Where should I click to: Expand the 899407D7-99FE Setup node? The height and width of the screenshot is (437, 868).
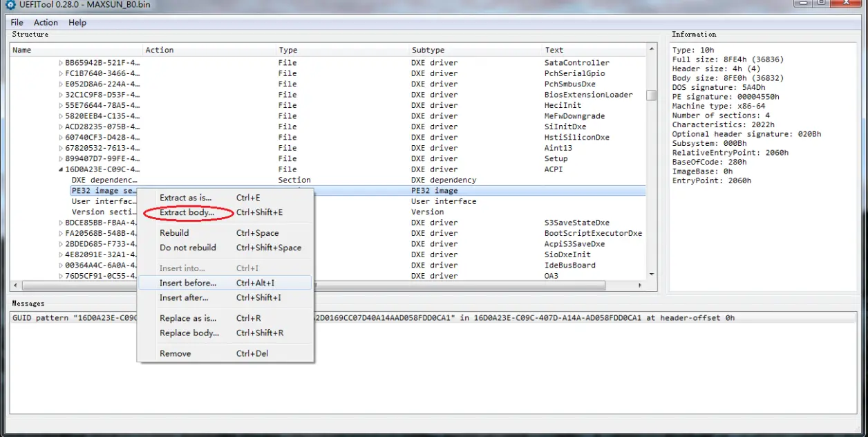(x=60, y=158)
